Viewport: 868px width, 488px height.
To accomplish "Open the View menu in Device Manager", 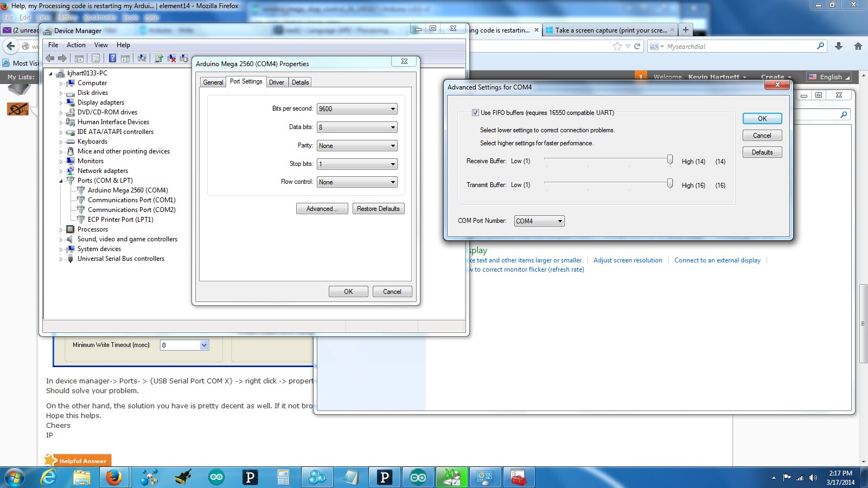I will pyautogui.click(x=101, y=45).
